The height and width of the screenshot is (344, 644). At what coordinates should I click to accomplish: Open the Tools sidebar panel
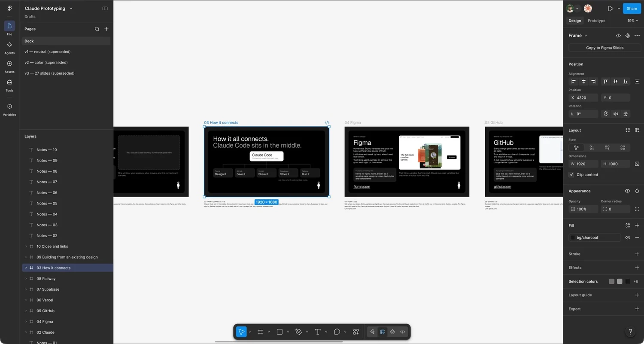[9, 85]
